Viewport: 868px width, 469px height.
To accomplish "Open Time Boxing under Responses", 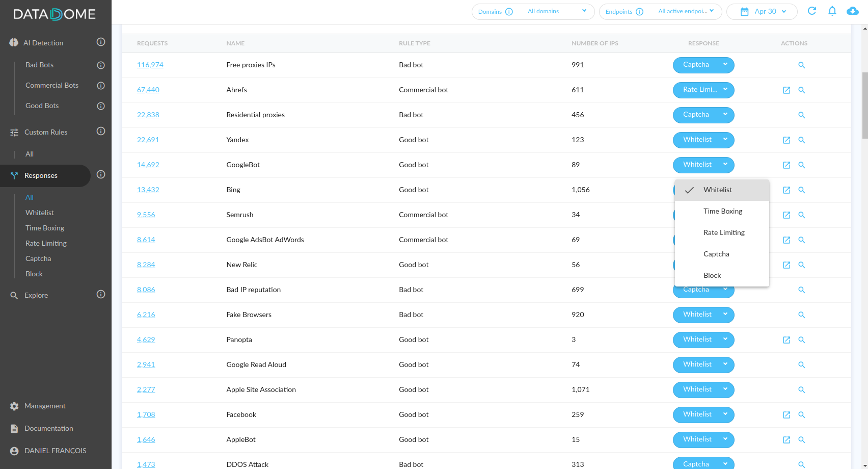I will pos(45,228).
